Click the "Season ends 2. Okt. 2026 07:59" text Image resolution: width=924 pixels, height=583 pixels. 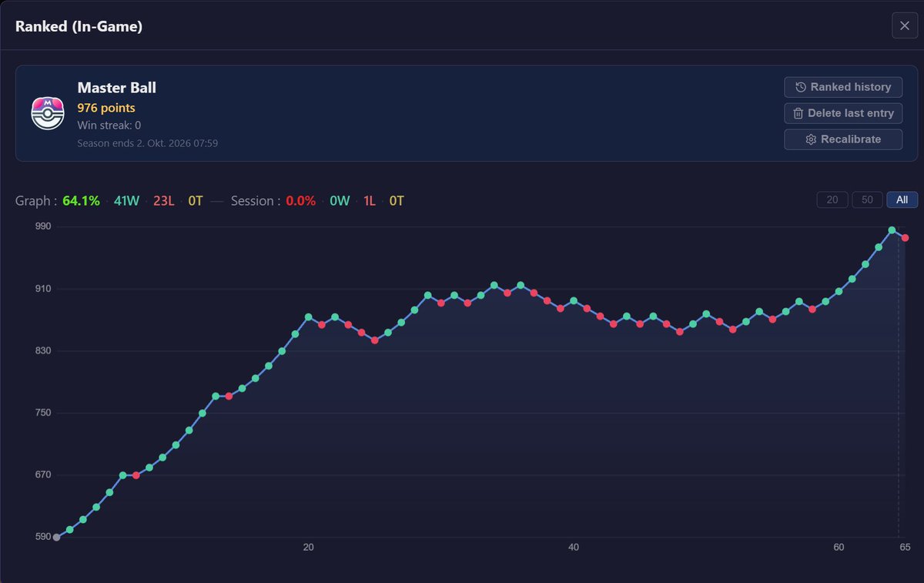(148, 142)
